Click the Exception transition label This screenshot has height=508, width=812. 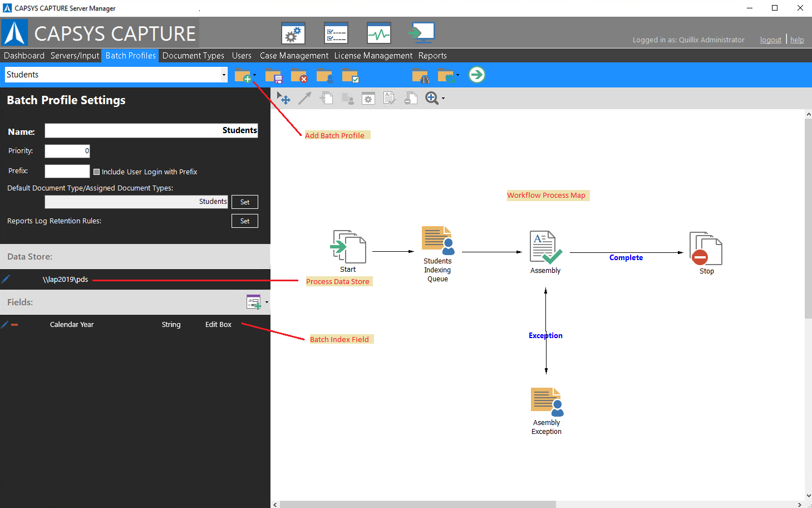pyautogui.click(x=545, y=335)
